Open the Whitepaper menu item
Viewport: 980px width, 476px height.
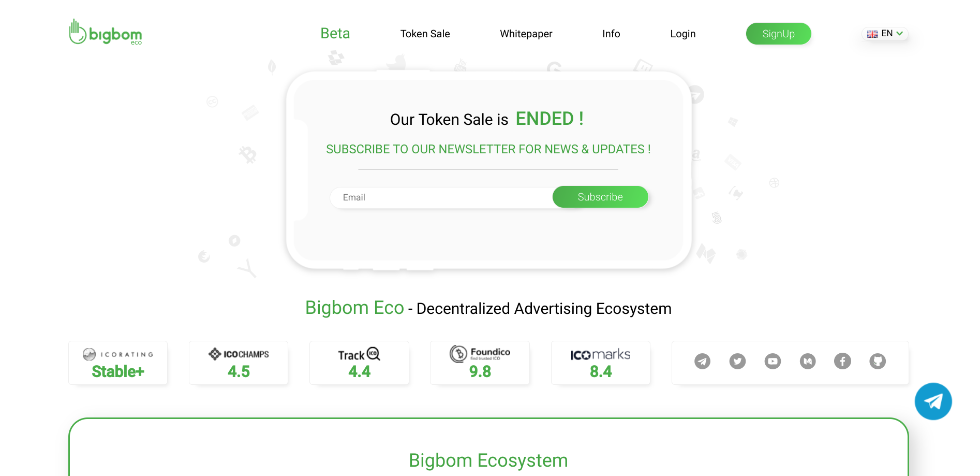pyautogui.click(x=526, y=34)
